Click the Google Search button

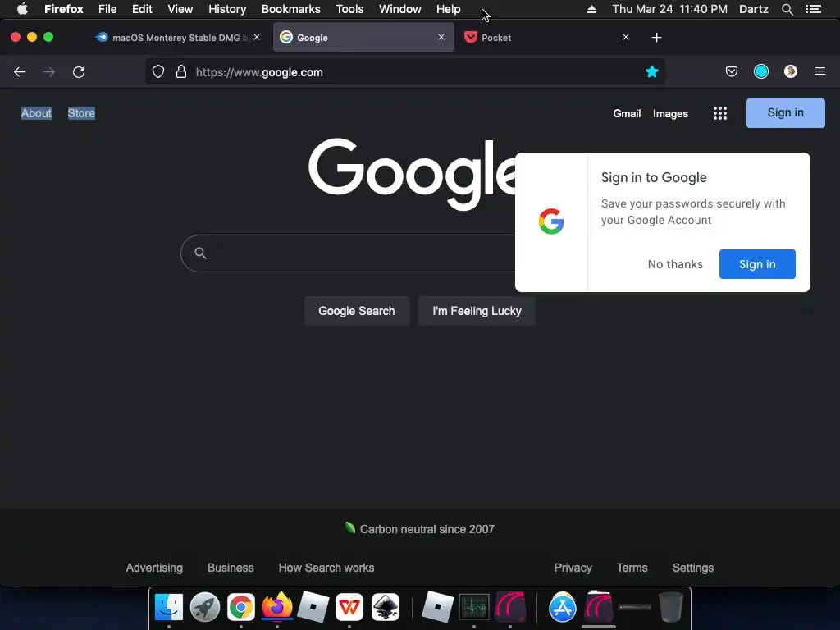356,311
